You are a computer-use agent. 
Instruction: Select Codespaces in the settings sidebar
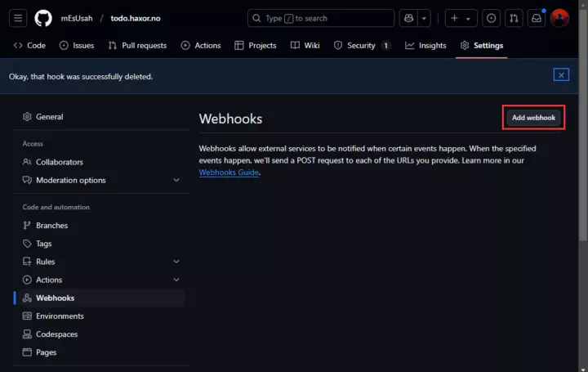pyautogui.click(x=58, y=334)
